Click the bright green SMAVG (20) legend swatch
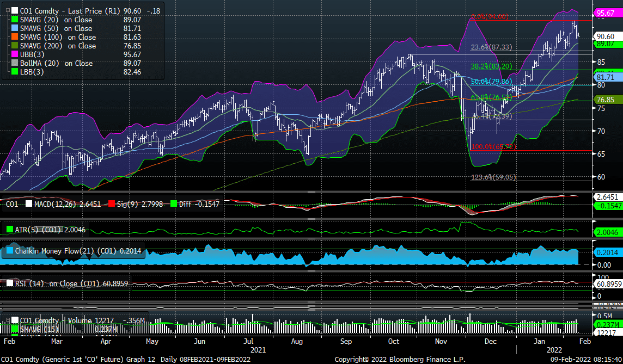 pyautogui.click(x=15, y=20)
